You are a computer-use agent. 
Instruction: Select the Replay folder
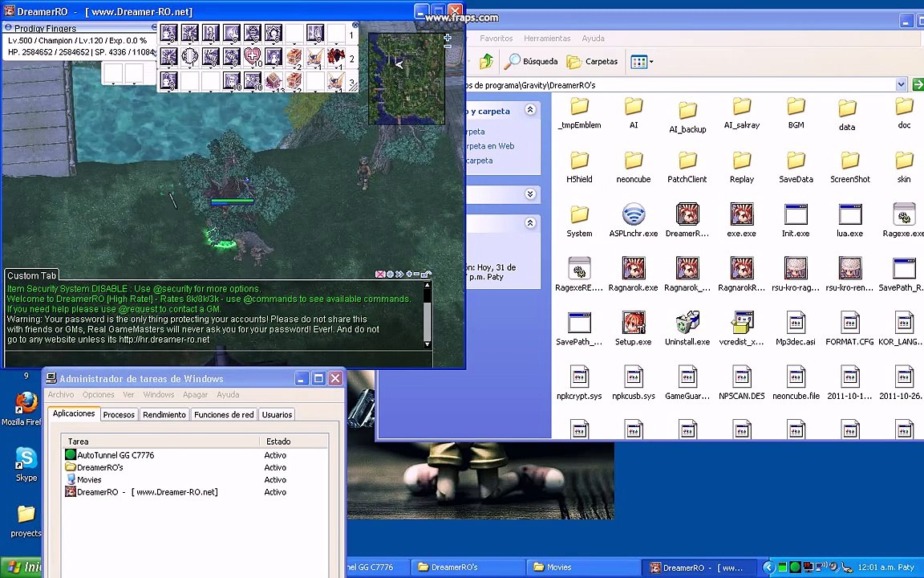pyautogui.click(x=742, y=168)
